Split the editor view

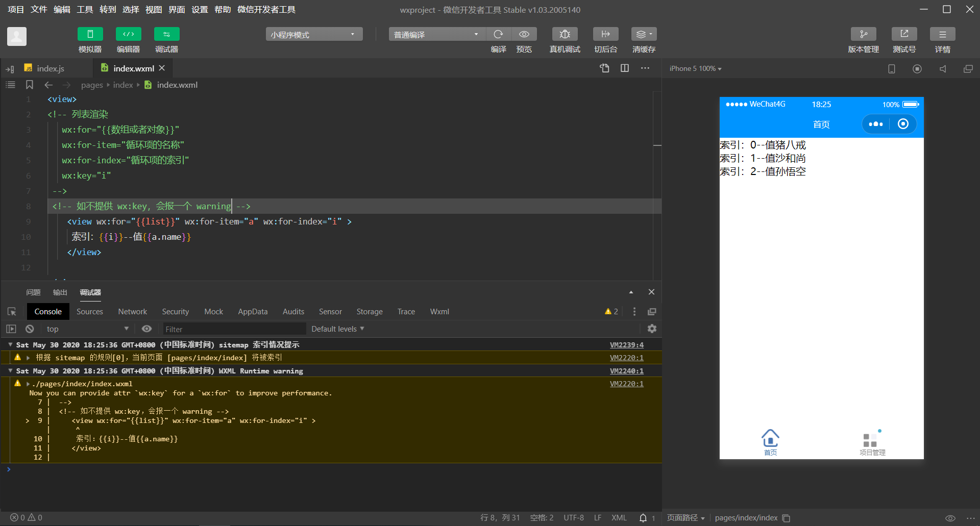[x=625, y=68]
